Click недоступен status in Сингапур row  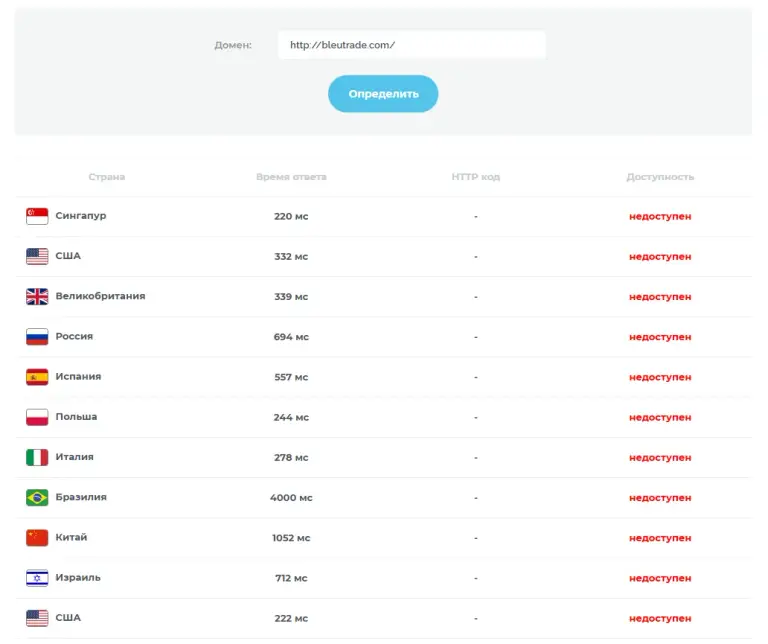click(x=660, y=216)
